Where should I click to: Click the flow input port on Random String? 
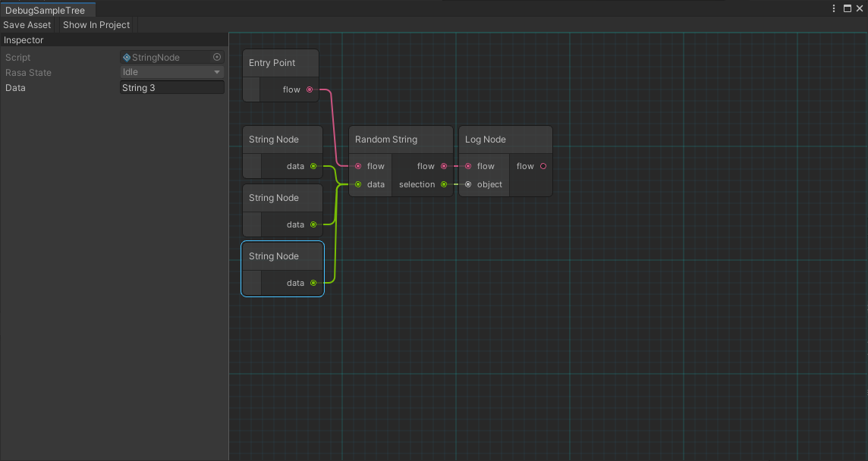pyautogui.click(x=357, y=166)
